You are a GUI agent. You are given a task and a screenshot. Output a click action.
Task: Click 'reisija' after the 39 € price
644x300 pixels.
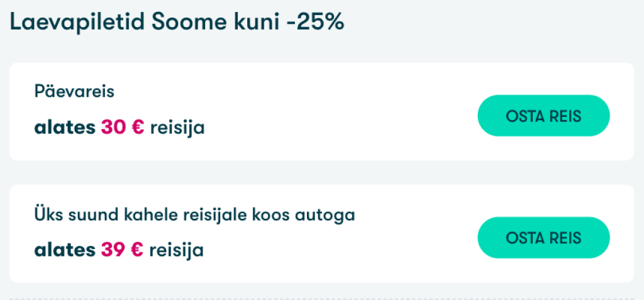click(177, 250)
